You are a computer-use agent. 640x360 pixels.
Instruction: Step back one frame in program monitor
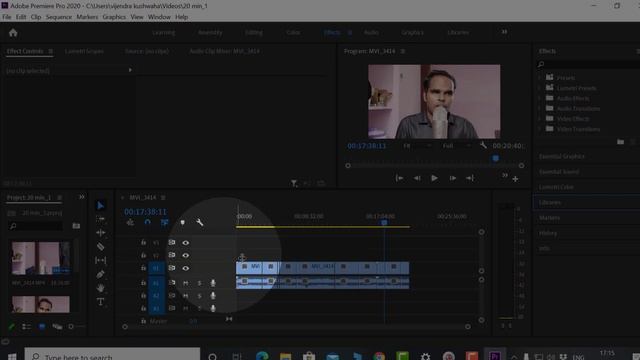pos(417,178)
